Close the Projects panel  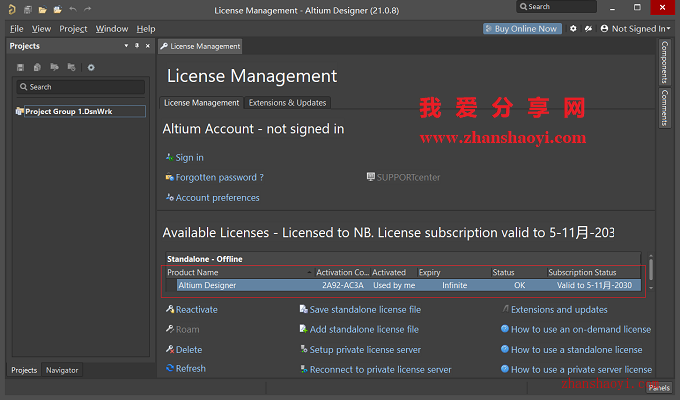click(148, 46)
